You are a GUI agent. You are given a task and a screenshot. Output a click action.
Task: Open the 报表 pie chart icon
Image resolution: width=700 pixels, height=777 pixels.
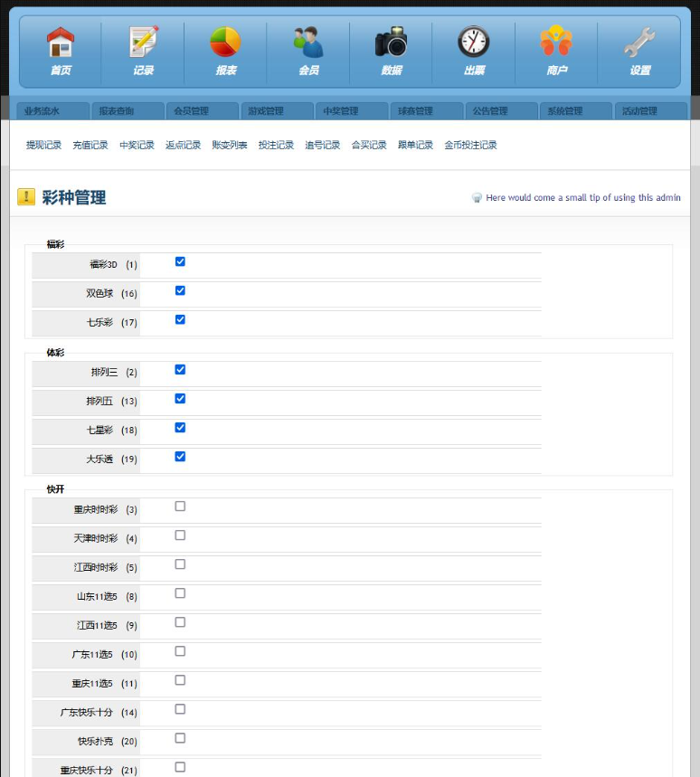[226, 43]
